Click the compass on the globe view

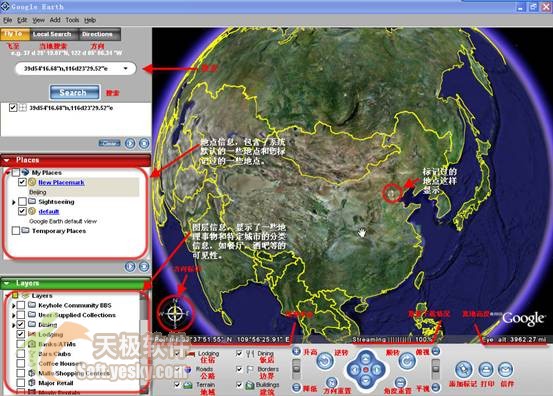[175, 313]
